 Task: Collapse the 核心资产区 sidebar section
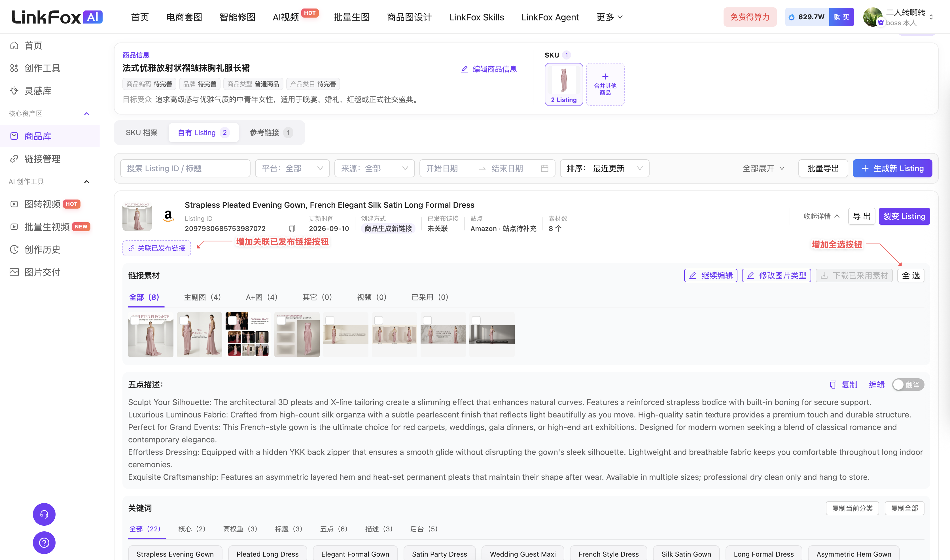tap(87, 114)
